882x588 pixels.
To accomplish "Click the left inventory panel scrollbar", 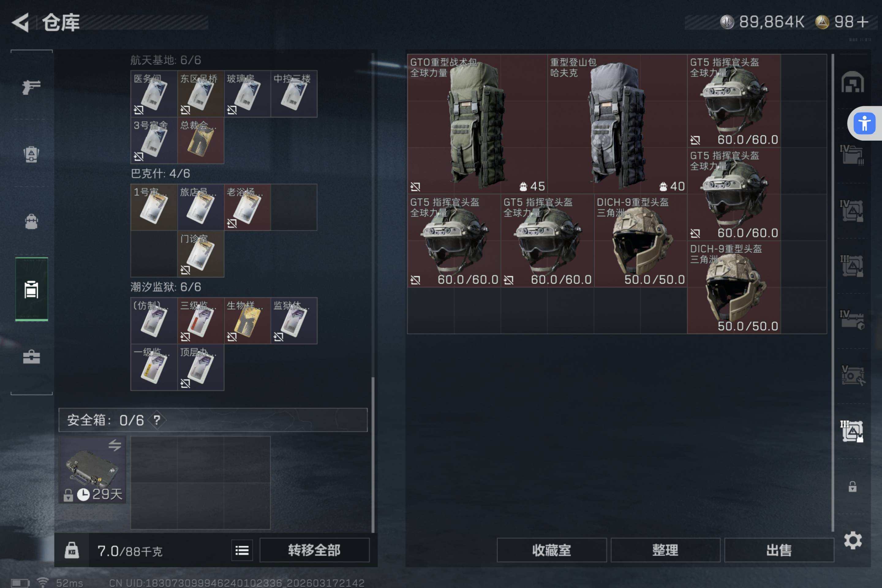I will click(373, 292).
